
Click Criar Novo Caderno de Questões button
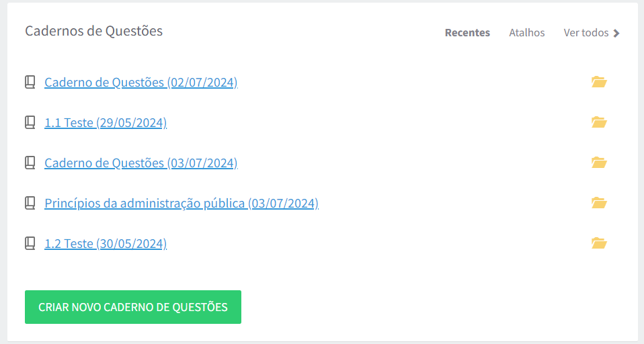point(133,307)
